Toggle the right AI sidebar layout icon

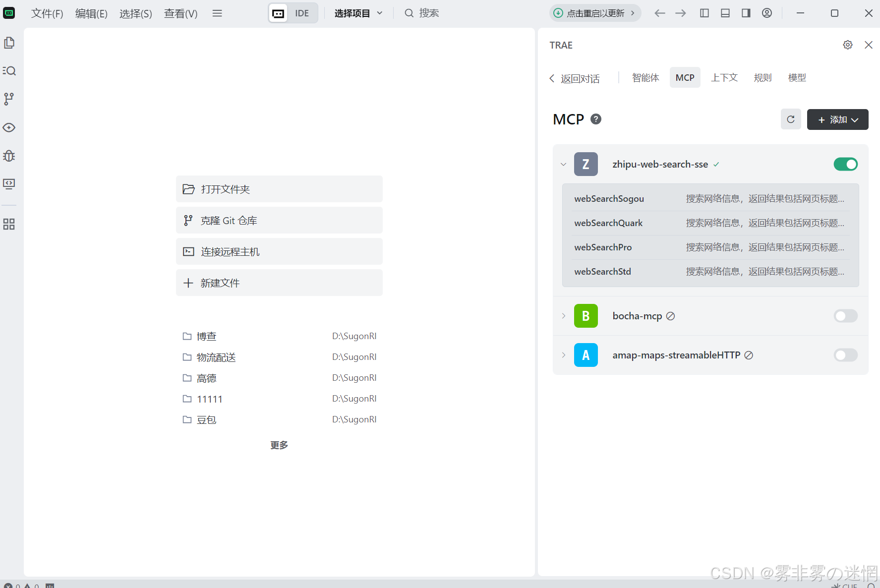point(746,13)
